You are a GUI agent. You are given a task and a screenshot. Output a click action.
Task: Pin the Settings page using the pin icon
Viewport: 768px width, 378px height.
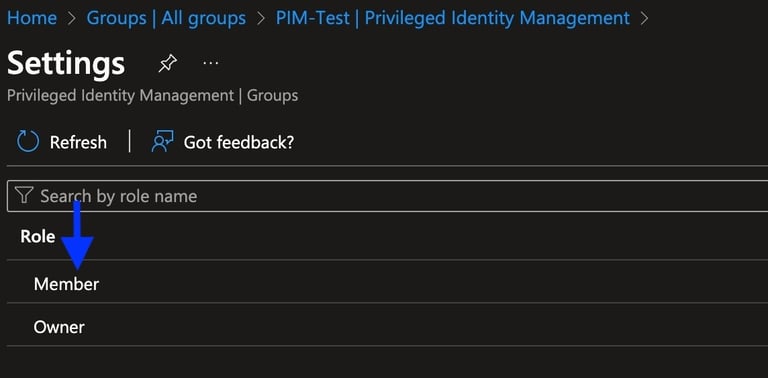[x=168, y=64]
